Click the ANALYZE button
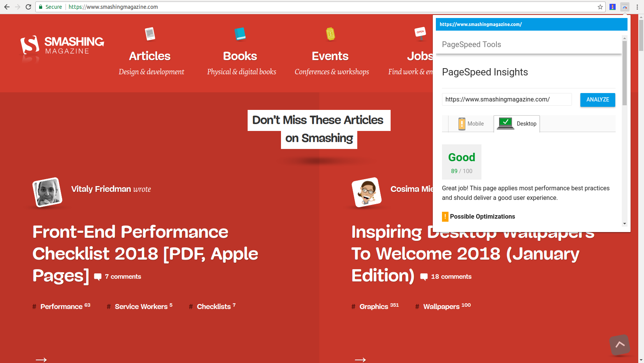The image size is (644, 363). [598, 100]
